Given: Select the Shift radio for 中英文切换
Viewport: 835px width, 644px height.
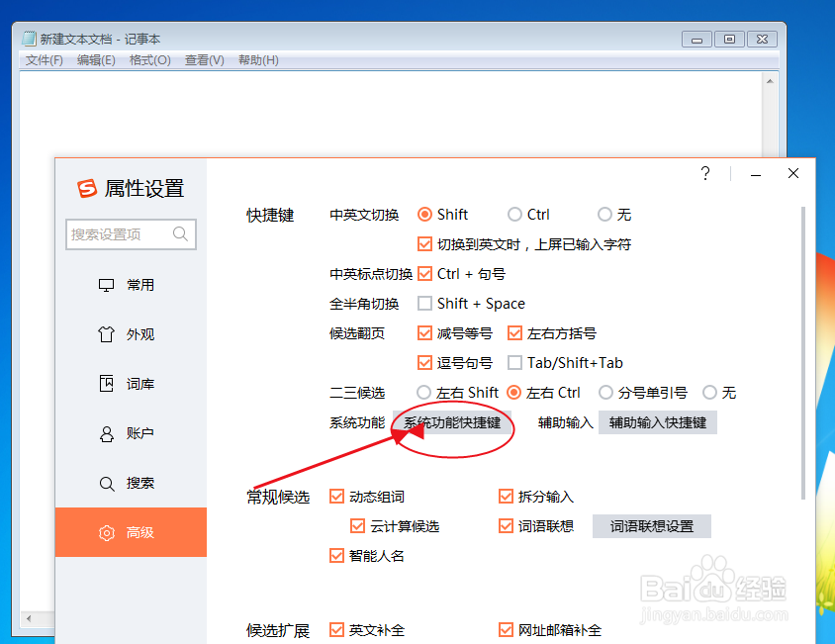Looking at the screenshot, I should 425,214.
